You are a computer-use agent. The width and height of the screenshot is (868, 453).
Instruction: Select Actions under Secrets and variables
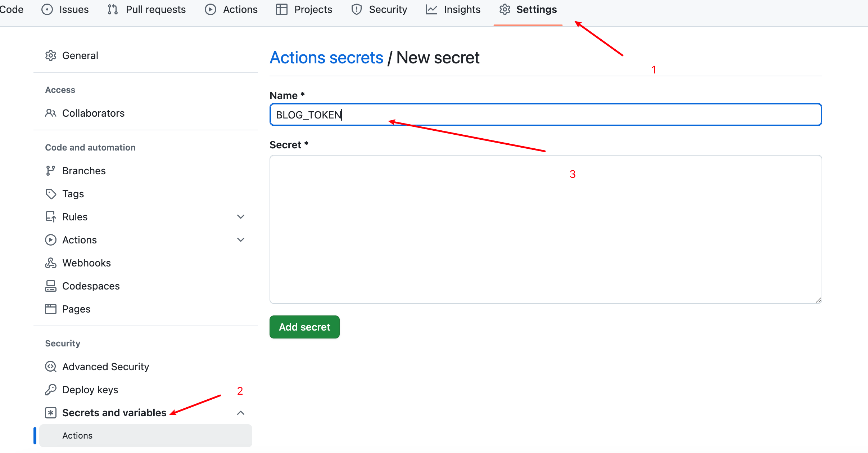click(x=77, y=436)
